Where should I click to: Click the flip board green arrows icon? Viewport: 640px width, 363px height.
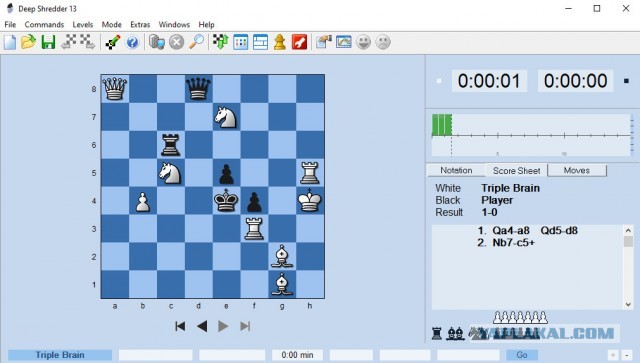pyautogui.click(x=220, y=42)
